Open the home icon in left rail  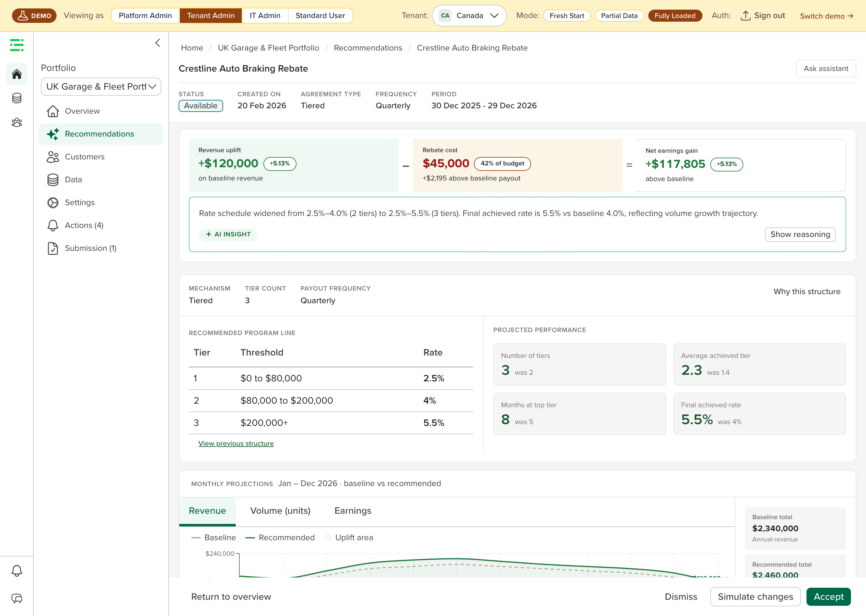[x=17, y=74]
